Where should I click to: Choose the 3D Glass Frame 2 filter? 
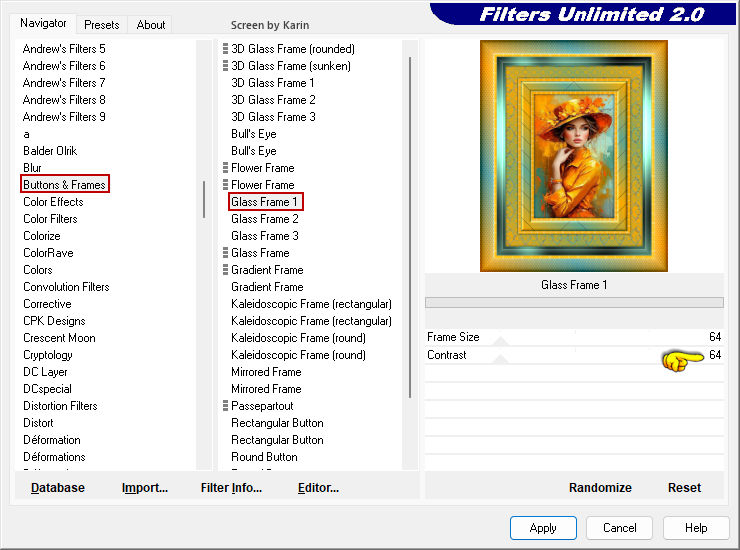point(273,100)
